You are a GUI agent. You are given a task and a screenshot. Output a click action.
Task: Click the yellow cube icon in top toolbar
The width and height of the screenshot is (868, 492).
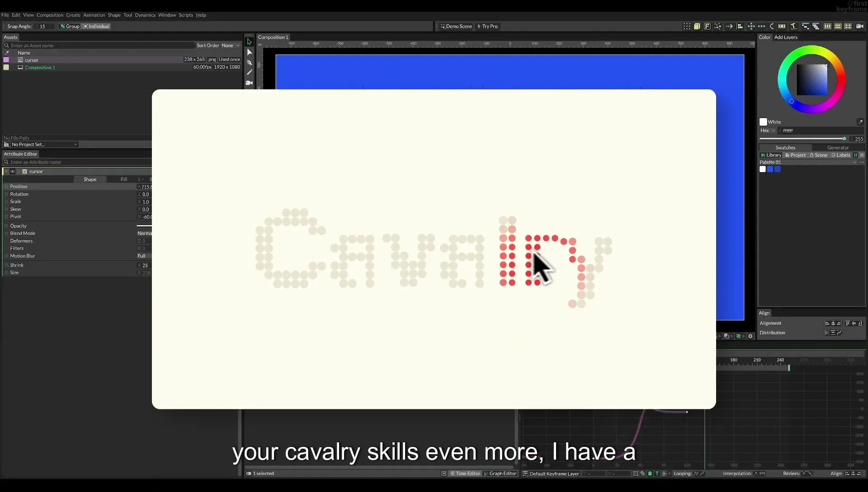(x=697, y=26)
